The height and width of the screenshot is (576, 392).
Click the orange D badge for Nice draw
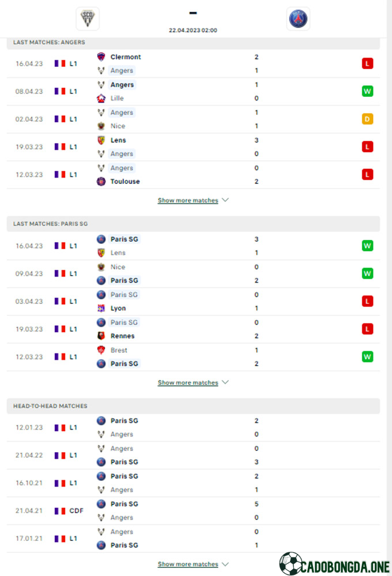pyautogui.click(x=367, y=119)
